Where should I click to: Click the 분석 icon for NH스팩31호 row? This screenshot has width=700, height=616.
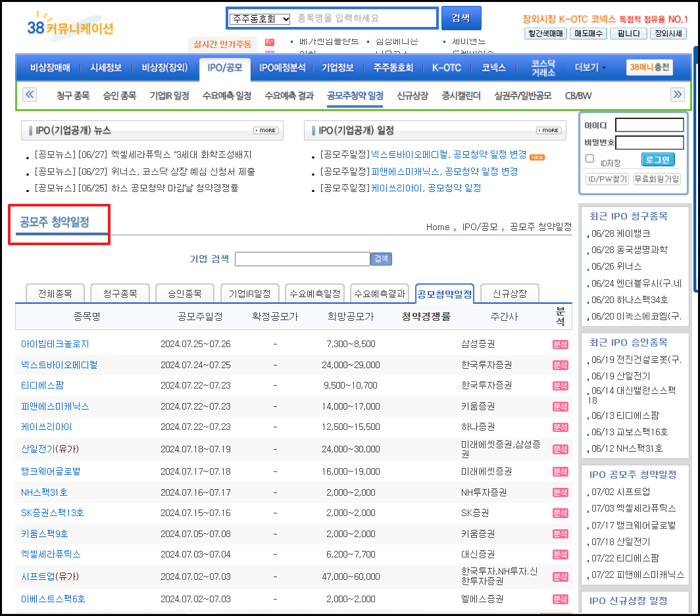coord(561,492)
